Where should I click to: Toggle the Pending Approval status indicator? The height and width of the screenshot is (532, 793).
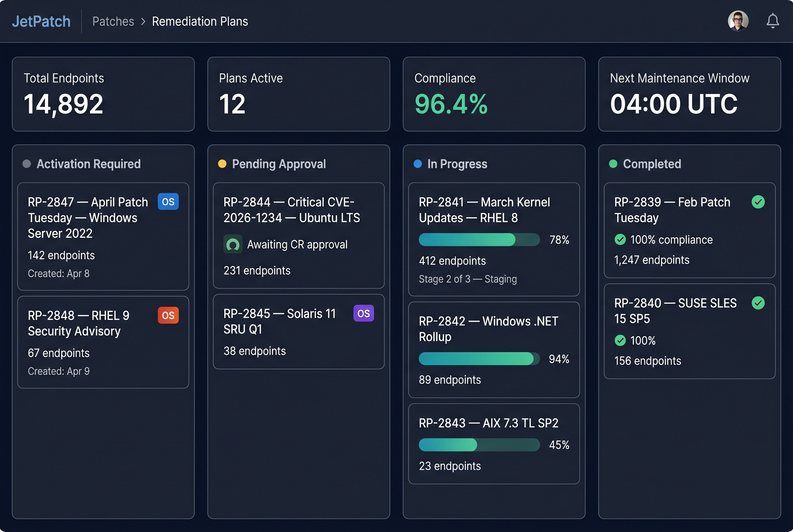point(222,164)
